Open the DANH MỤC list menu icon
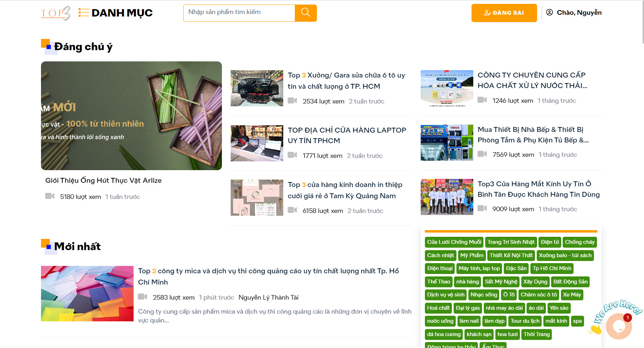 coord(83,13)
